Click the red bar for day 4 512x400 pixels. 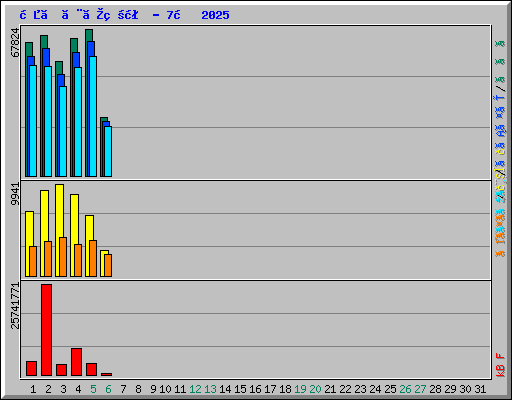pos(76,362)
